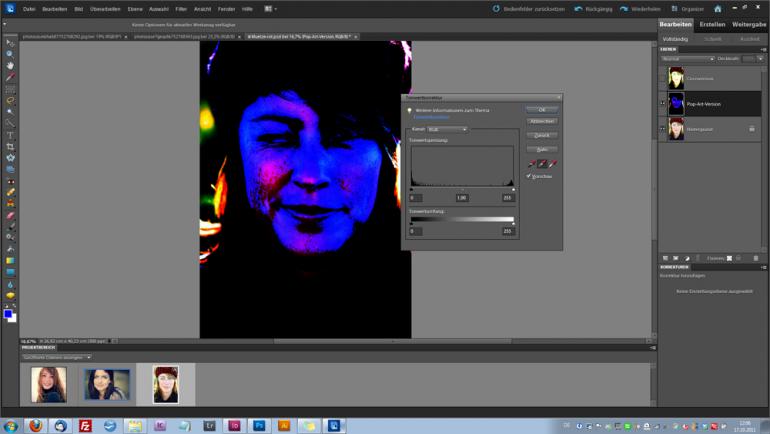Select the Red Eye Removal tool
The height and width of the screenshot is (434, 770).
tap(10, 181)
